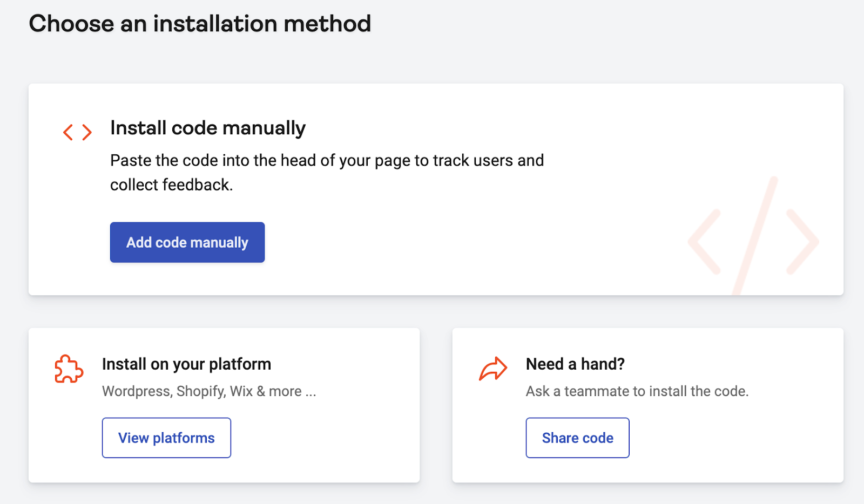Click the Install code manually title
This screenshot has height=504, width=864.
click(x=208, y=128)
